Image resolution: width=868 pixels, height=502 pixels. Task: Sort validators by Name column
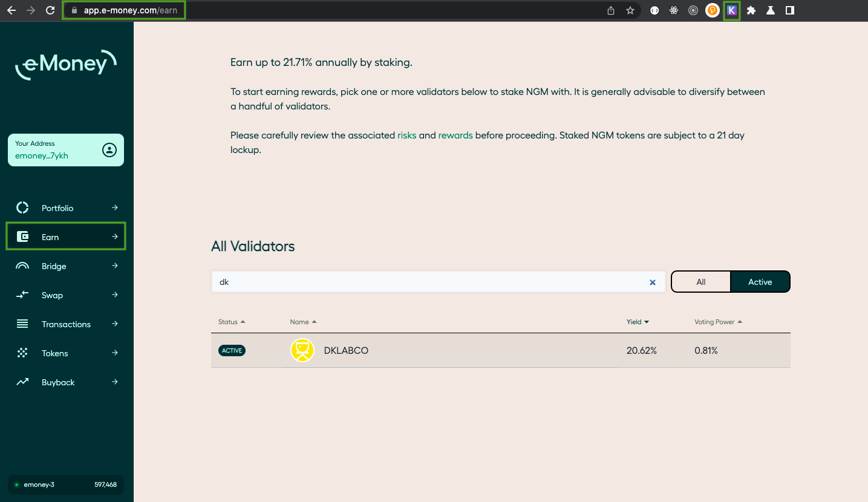click(304, 322)
